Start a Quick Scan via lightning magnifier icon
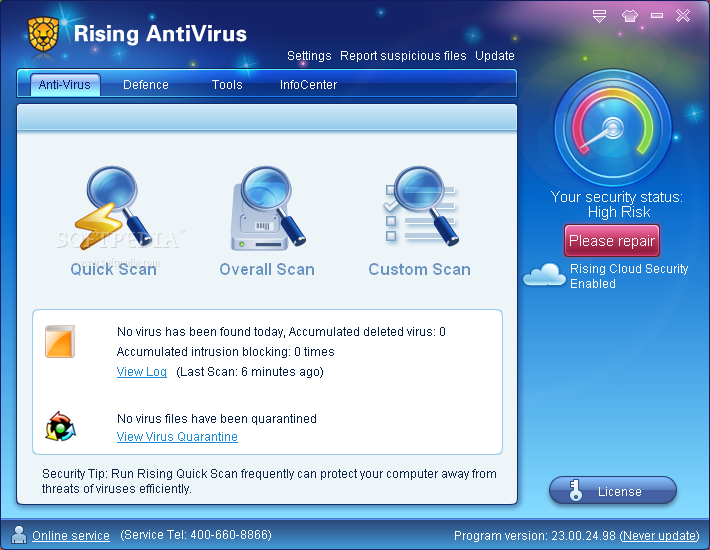The height and width of the screenshot is (550, 710). coord(113,209)
